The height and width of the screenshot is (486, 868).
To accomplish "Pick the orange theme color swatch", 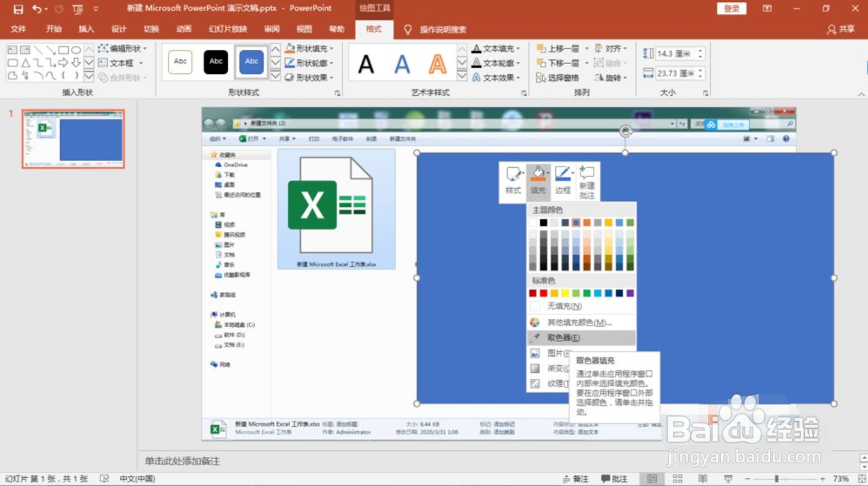I will point(587,222).
